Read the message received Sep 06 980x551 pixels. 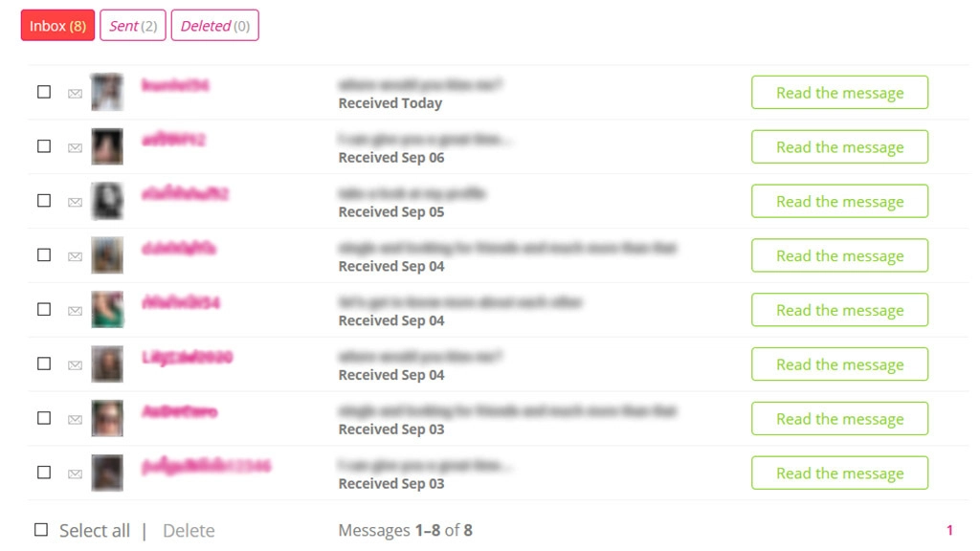point(839,147)
